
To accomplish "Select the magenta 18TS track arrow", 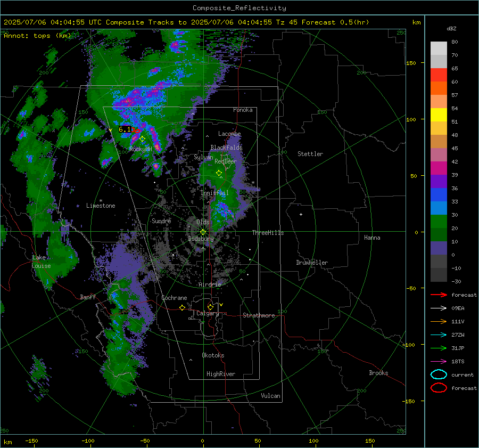I will [x=439, y=362].
